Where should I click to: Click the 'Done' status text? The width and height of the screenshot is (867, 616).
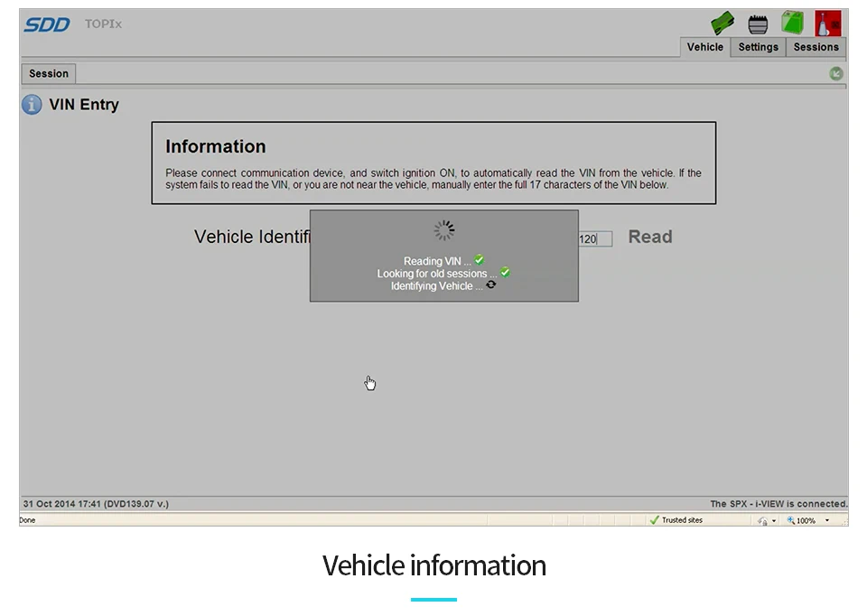(27, 520)
